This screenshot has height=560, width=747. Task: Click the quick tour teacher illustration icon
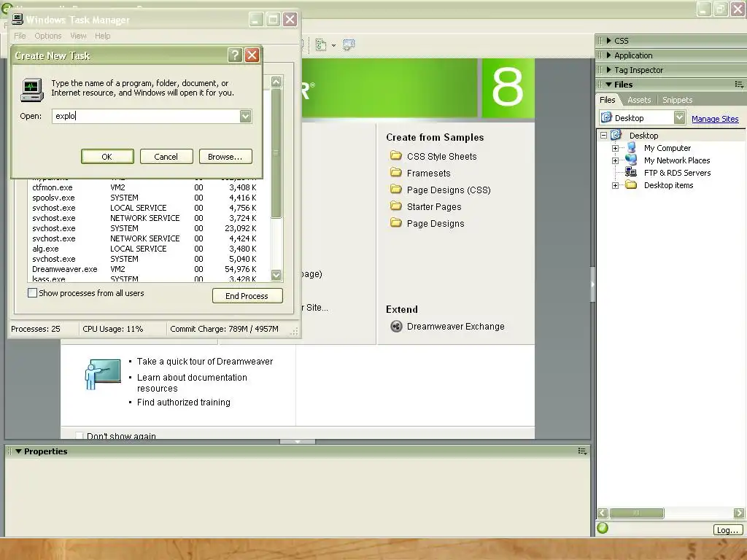(x=103, y=374)
